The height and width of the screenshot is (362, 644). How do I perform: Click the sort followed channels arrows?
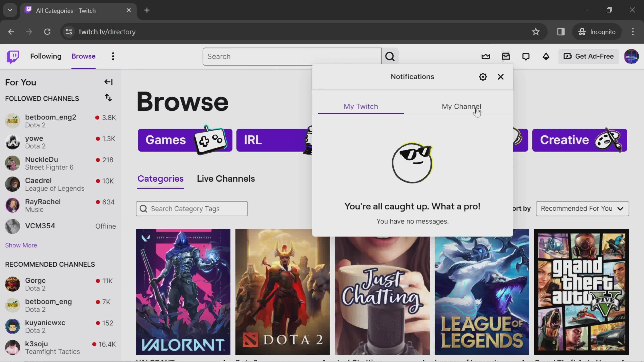(x=108, y=98)
